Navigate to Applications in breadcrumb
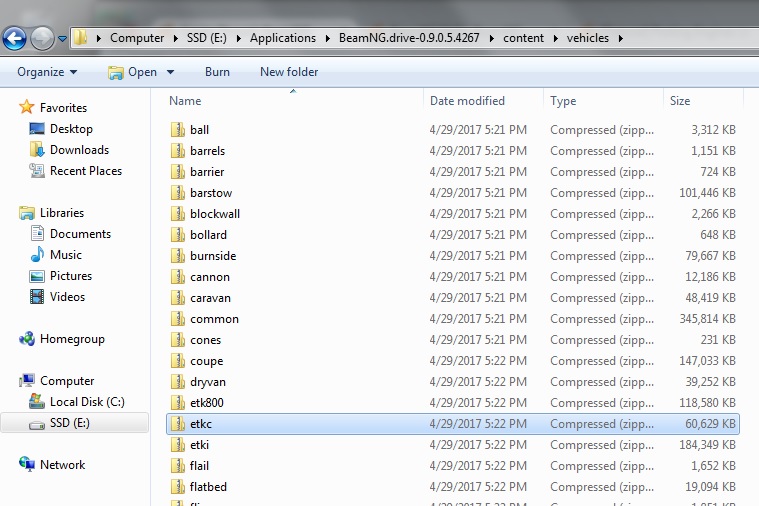Viewport: 759px width, 506px height. [283, 38]
